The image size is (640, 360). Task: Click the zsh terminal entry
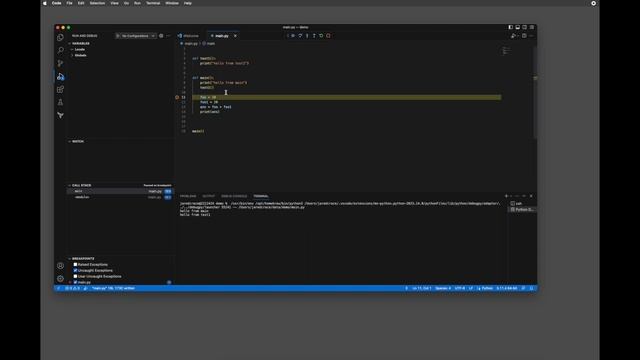pyautogui.click(x=522, y=203)
